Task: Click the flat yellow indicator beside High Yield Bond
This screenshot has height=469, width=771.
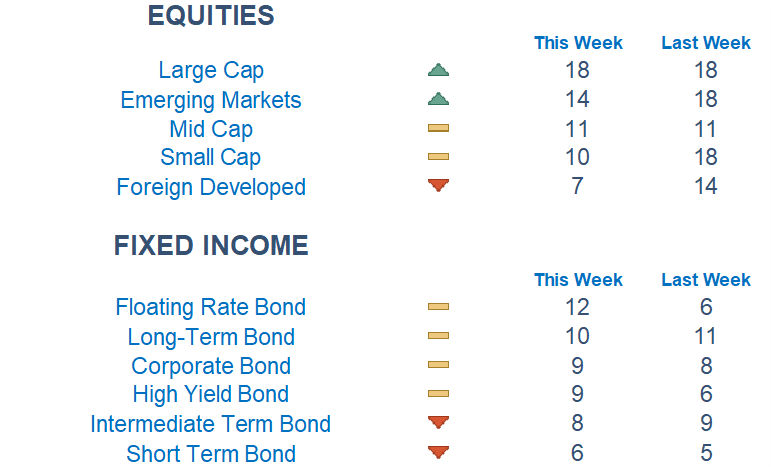Action: click(x=438, y=394)
